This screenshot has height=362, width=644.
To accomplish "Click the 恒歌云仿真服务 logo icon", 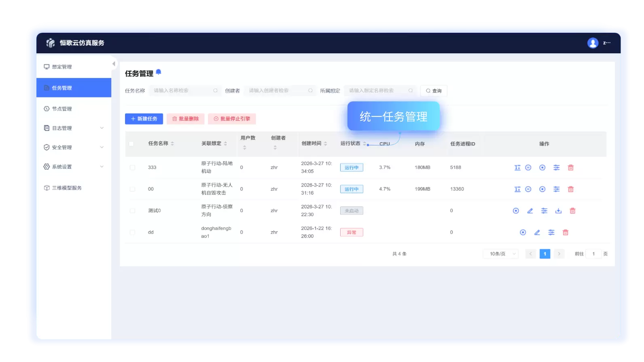I will click(x=51, y=43).
